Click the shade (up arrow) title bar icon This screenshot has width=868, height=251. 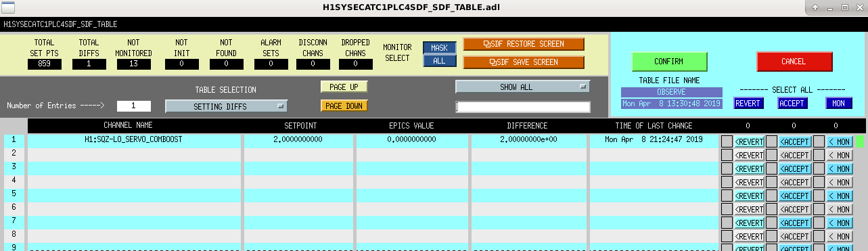coord(815,7)
